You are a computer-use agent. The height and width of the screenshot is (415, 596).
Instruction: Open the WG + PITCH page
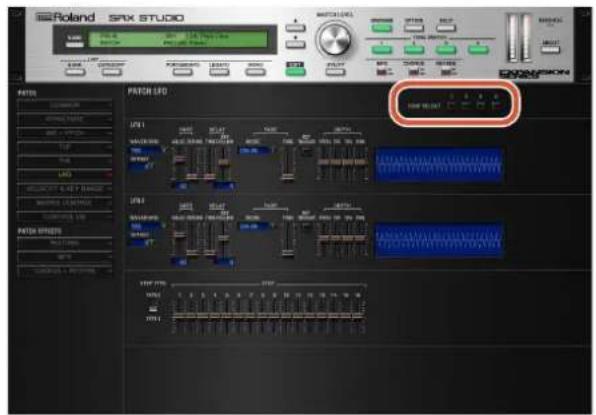65,133
